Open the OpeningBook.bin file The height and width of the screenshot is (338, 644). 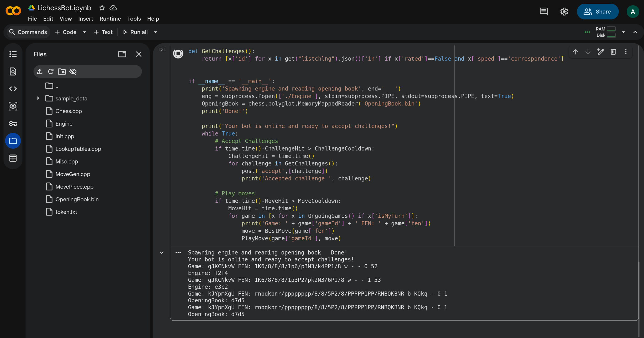[77, 199]
